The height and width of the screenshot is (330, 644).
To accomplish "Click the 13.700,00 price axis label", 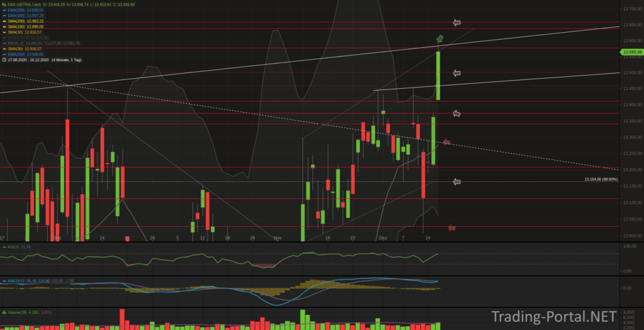I will (x=633, y=9).
